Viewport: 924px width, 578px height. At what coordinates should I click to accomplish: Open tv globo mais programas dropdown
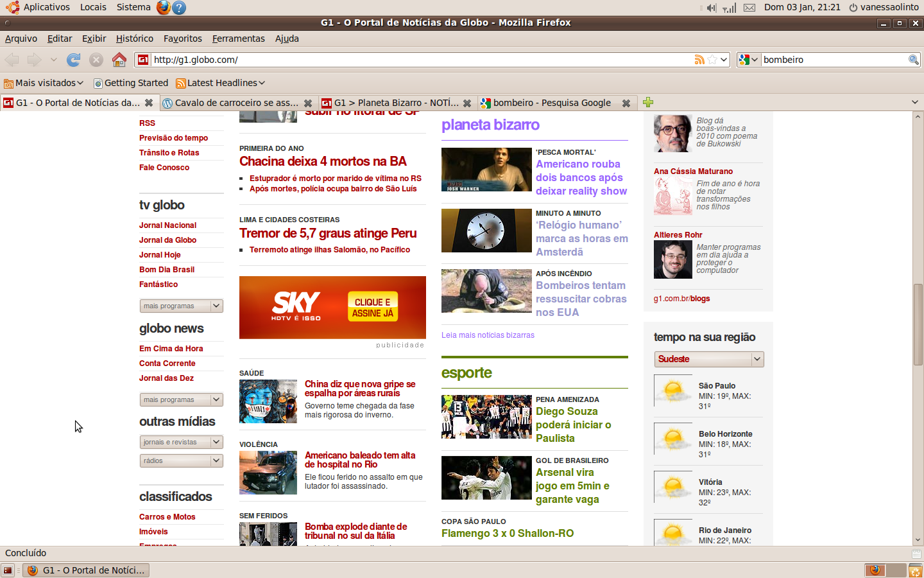(x=182, y=306)
